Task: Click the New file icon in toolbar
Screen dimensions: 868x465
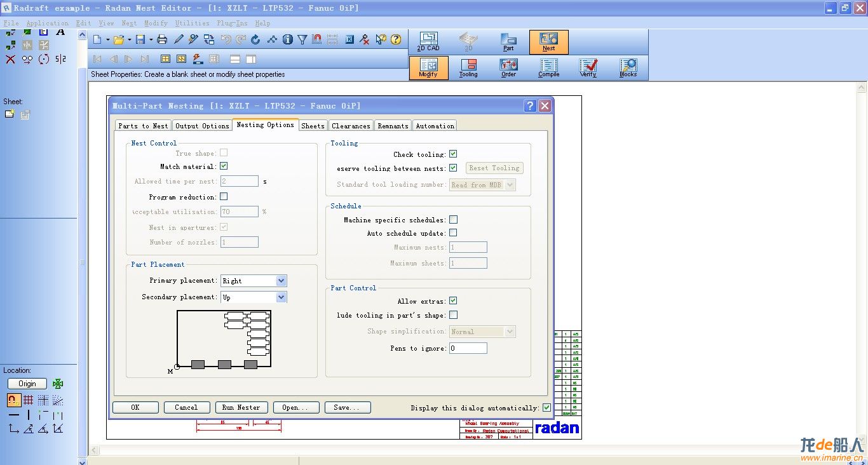Action: click(98, 39)
